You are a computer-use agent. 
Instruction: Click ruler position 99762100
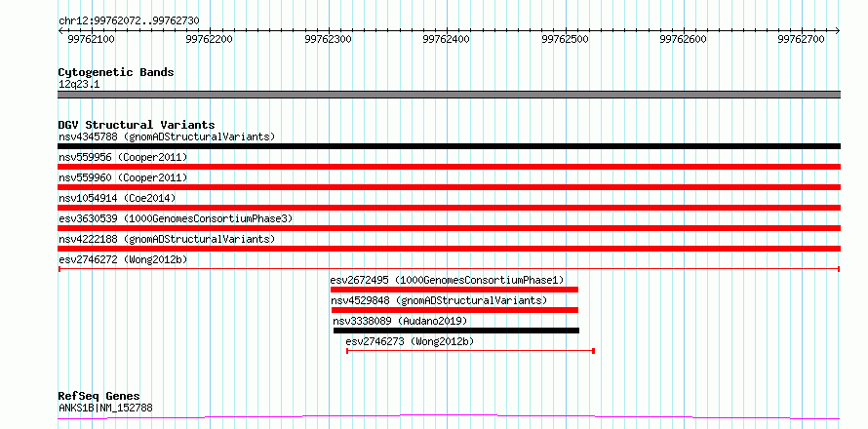tap(92, 39)
